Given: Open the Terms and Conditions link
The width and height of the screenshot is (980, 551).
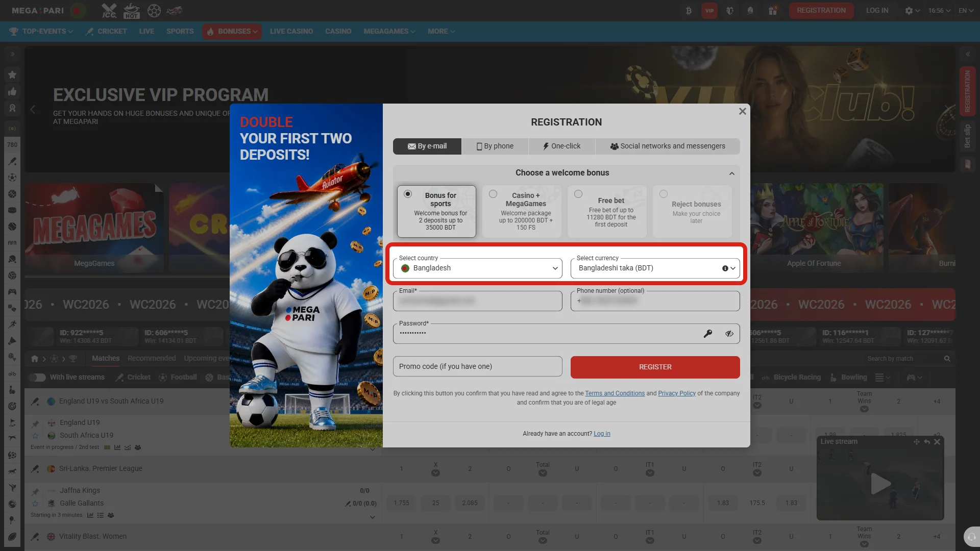Looking at the screenshot, I should [615, 393].
